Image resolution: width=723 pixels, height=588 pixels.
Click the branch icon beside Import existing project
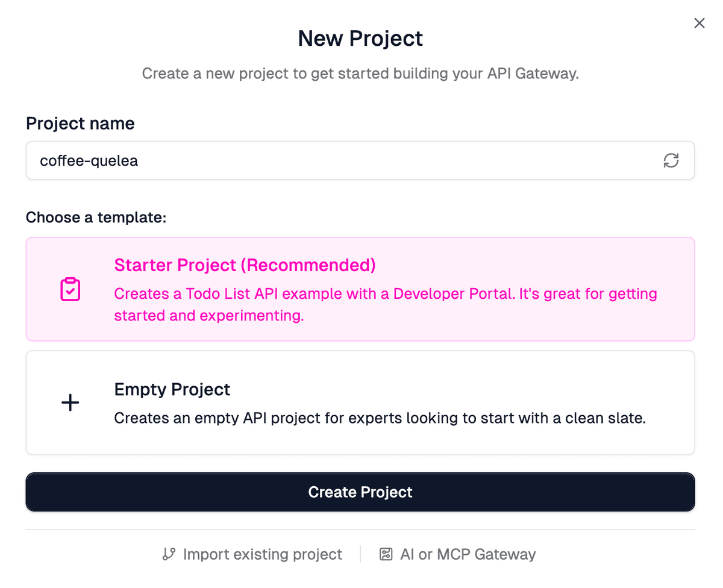click(x=168, y=554)
